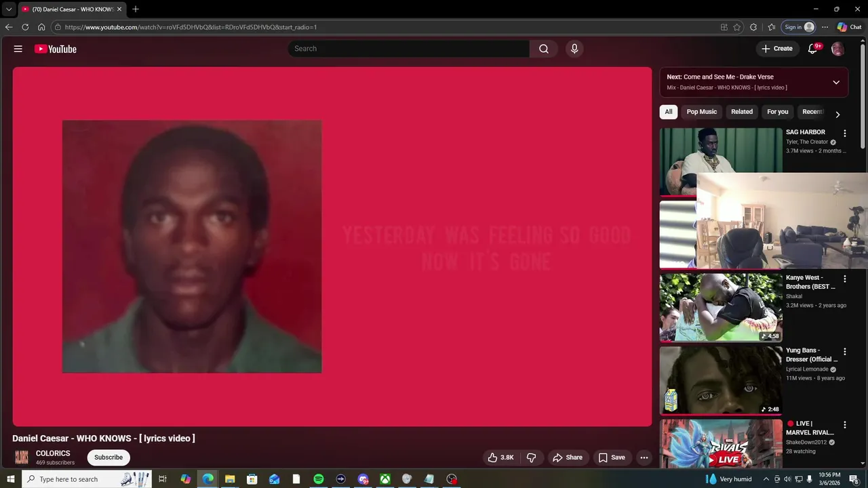Like the video with thumbs up

click(x=501, y=457)
